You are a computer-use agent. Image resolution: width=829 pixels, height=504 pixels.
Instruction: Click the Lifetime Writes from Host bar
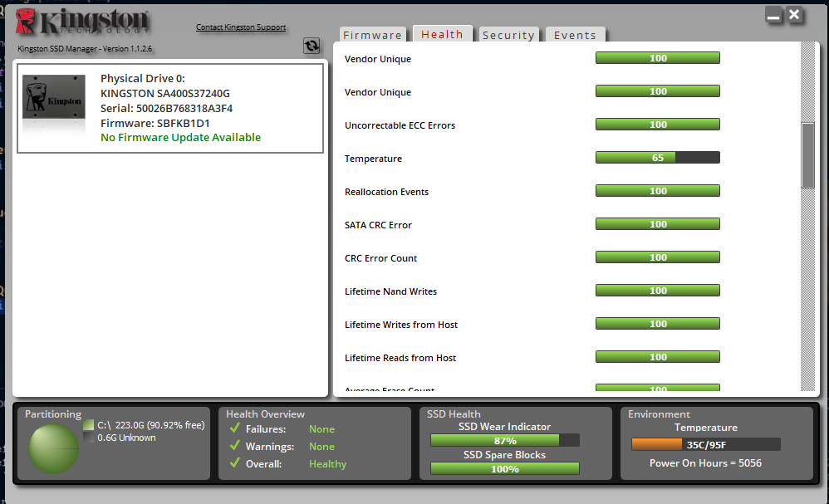658,323
